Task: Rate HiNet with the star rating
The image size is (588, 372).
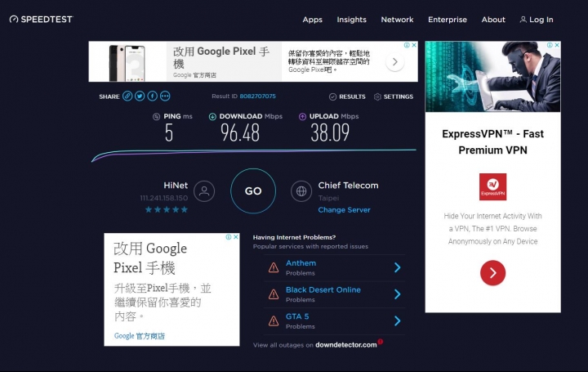Action: click(x=167, y=209)
